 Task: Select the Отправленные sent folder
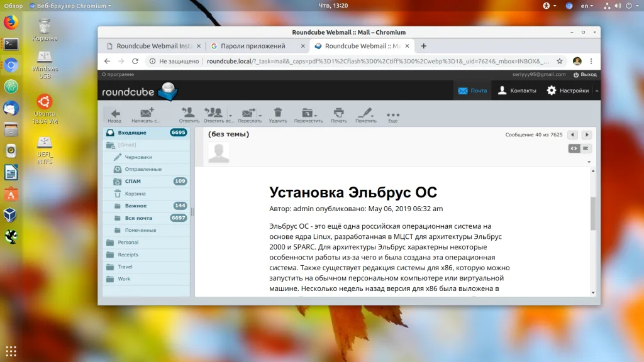(x=146, y=169)
